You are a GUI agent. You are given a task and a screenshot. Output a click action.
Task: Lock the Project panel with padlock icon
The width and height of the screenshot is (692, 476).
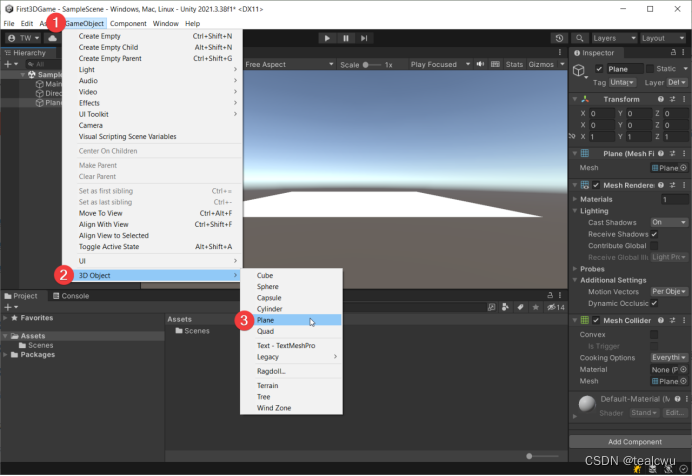coord(550,295)
